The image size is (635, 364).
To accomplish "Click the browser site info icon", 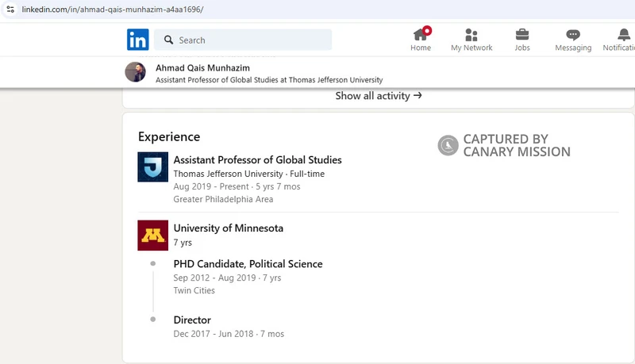I will pos(10,10).
